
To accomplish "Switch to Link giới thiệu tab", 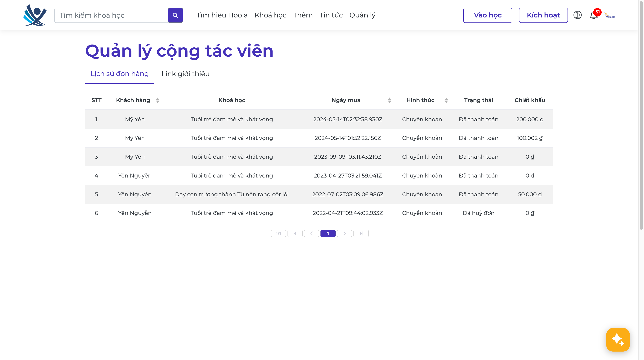I will (x=186, y=74).
